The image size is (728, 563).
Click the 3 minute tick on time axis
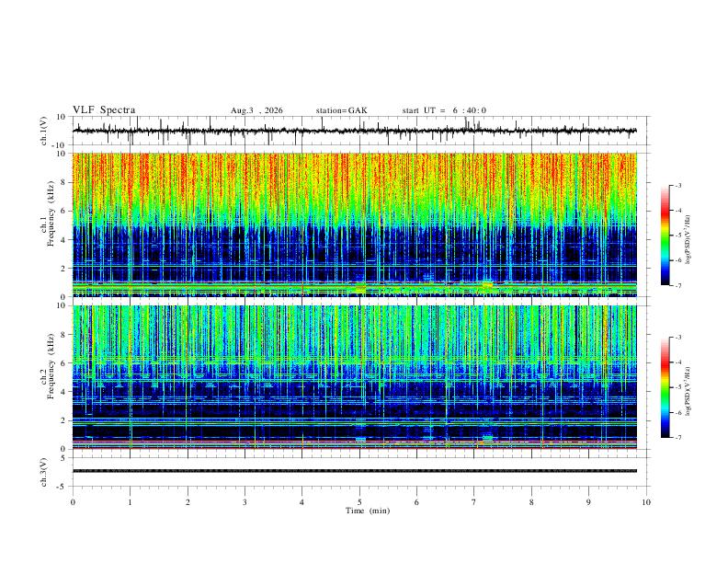pyautogui.click(x=245, y=502)
